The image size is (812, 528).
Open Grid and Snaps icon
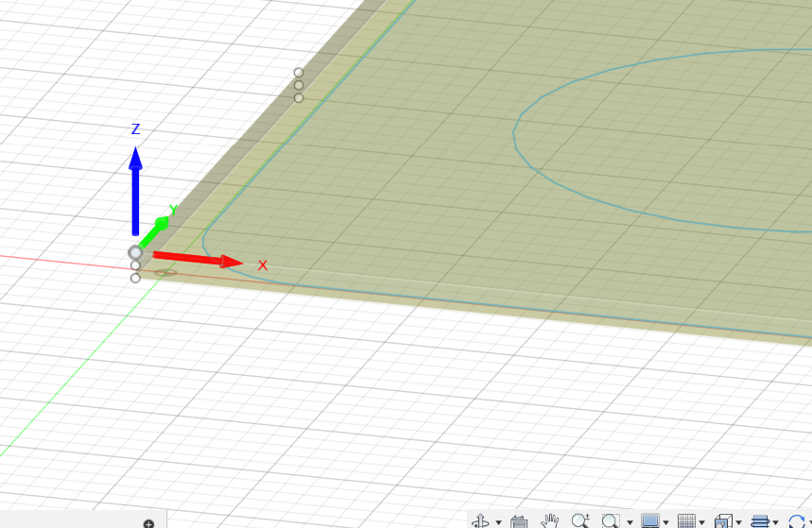pos(686,520)
